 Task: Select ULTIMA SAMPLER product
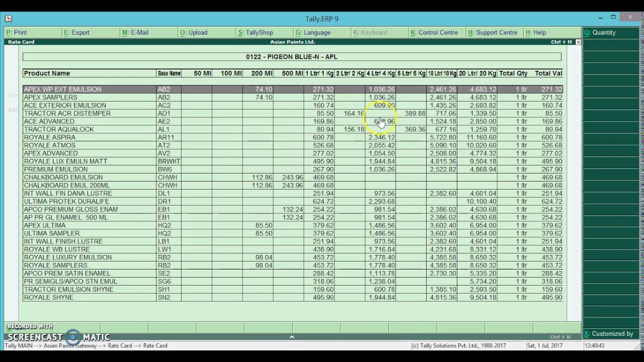pyautogui.click(x=51, y=233)
